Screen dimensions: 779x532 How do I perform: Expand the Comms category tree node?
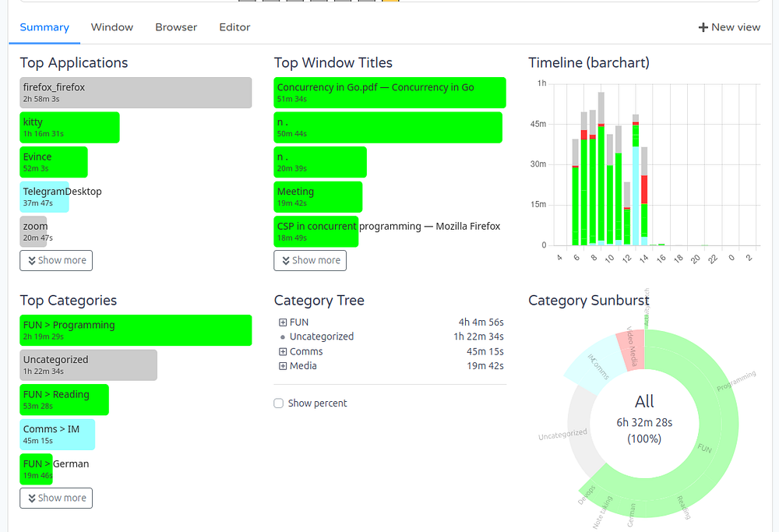tap(283, 352)
